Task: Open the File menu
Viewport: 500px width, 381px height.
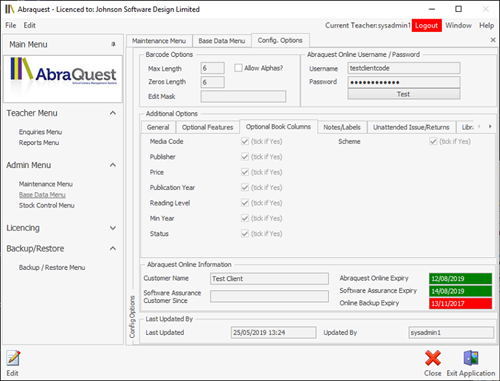Action: [11, 25]
